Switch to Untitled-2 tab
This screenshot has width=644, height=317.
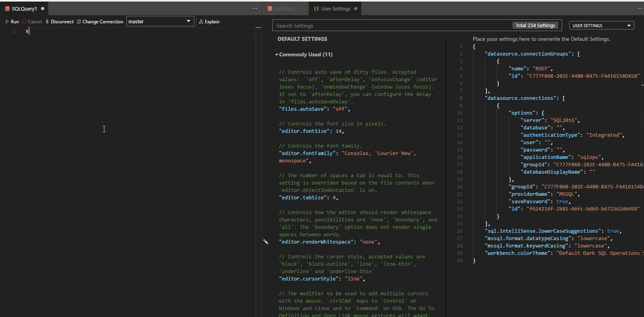286,9
